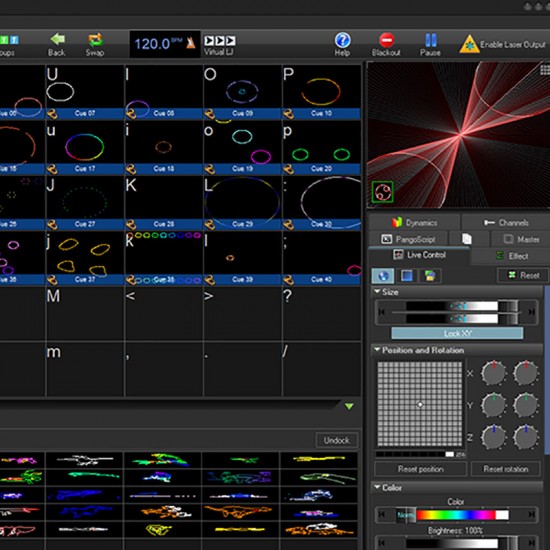
Task: Toggle the globe mode button in Live Control
Action: click(x=383, y=276)
